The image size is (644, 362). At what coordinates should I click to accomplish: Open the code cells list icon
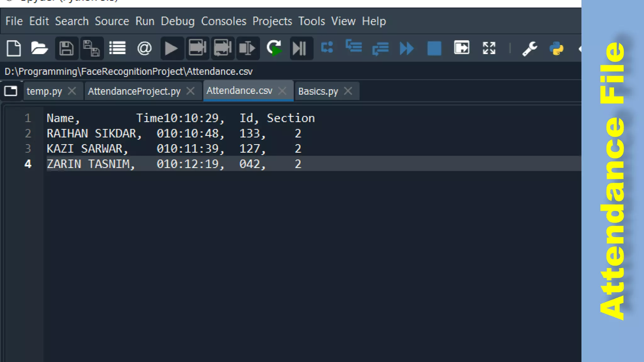point(117,48)
